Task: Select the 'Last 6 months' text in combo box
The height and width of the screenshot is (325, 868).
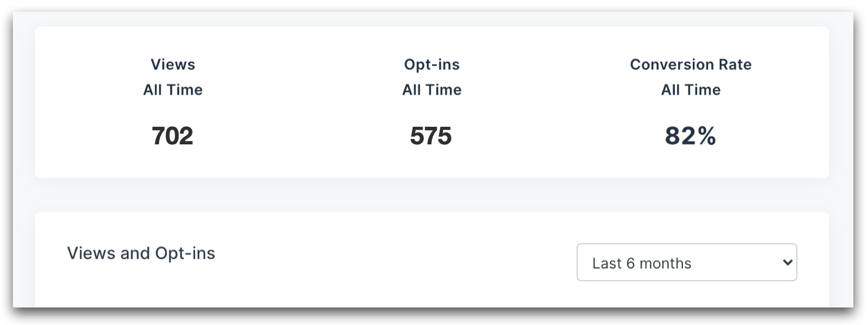Action: pos(641,263)
